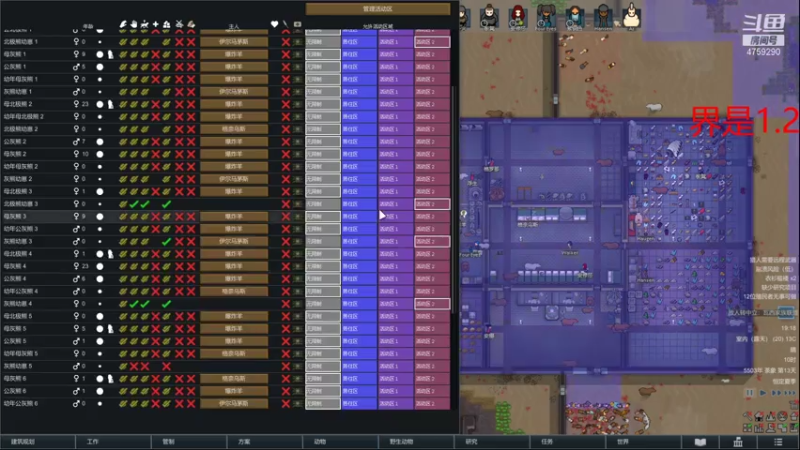Open master dropdown for 灰熊幼崽 3
Screen dimensions: 800x450
pyautogui.click(x=234, y=241)
